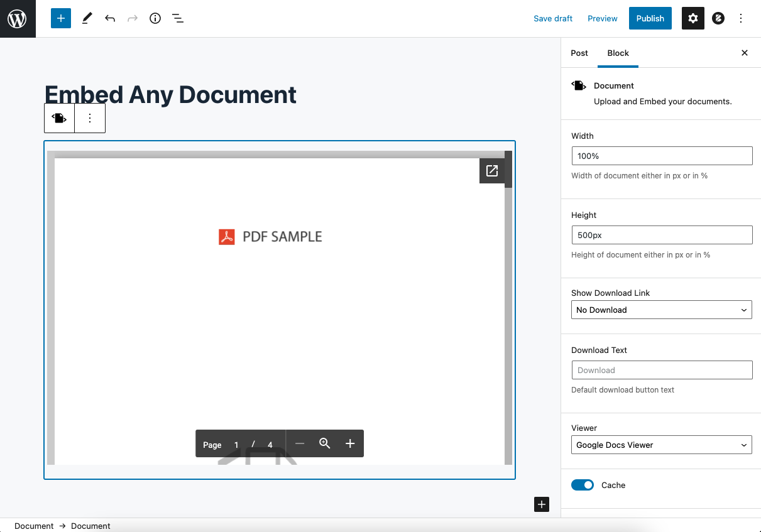Redo the last change
Screen dimensions: 761x532
(132, 18)
